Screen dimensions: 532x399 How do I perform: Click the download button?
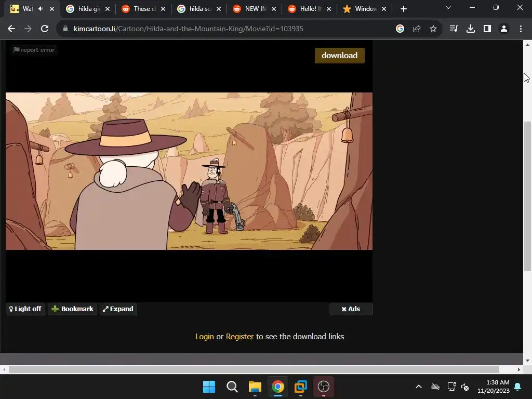coord(340,55)
